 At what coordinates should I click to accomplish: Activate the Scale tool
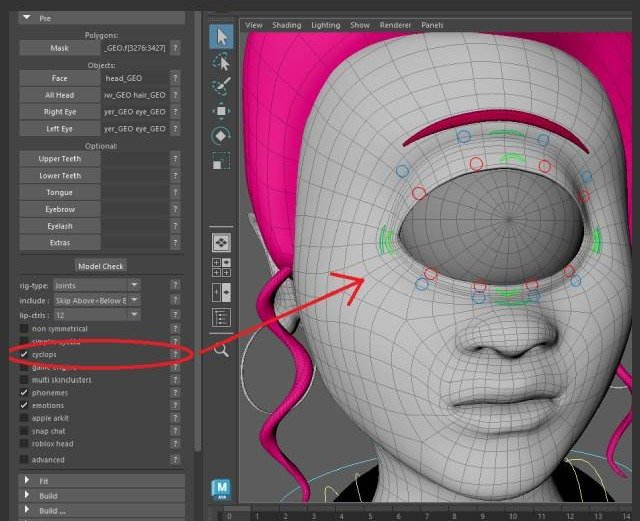click(221, 161)
